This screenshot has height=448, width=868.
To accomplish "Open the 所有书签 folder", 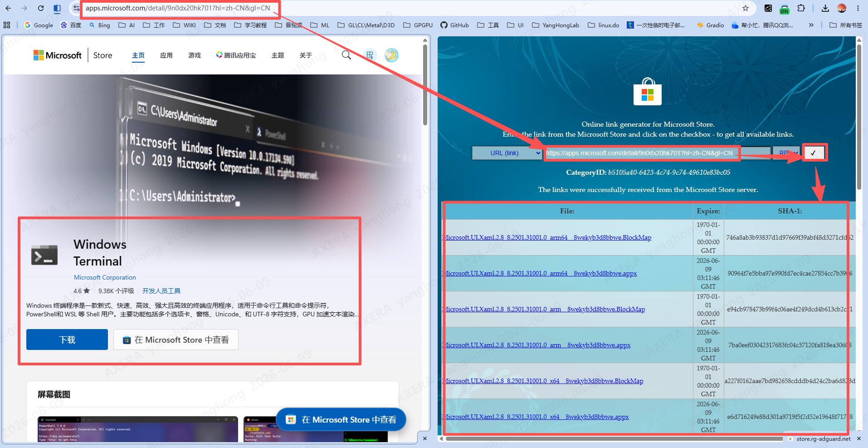I will coord(846,25).
